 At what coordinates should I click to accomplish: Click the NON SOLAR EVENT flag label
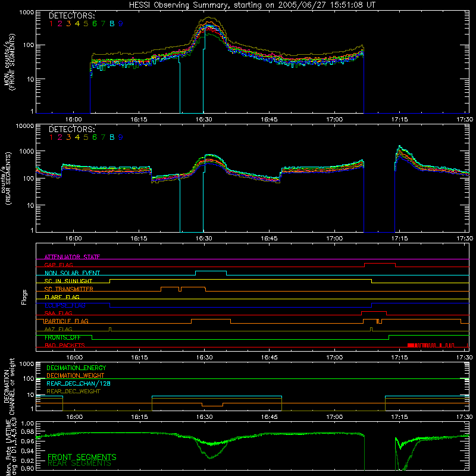72,273
